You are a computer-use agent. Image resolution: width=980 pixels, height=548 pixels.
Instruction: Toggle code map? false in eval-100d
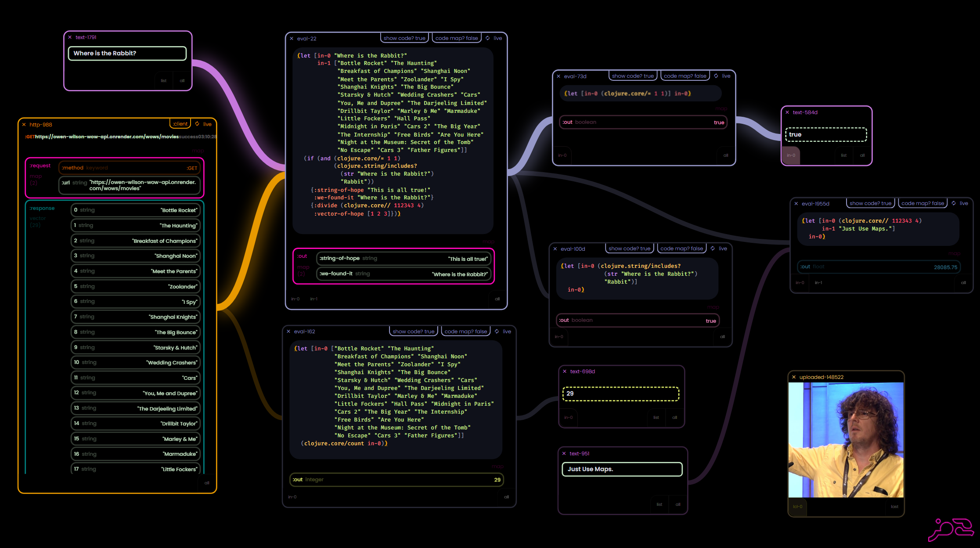tap(681, 249)
